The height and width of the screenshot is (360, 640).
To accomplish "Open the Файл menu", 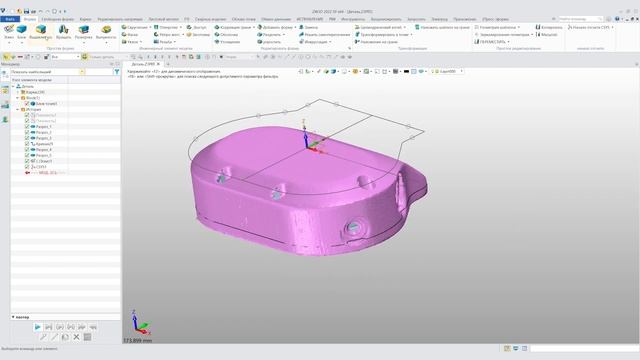I will coord(10,19).
